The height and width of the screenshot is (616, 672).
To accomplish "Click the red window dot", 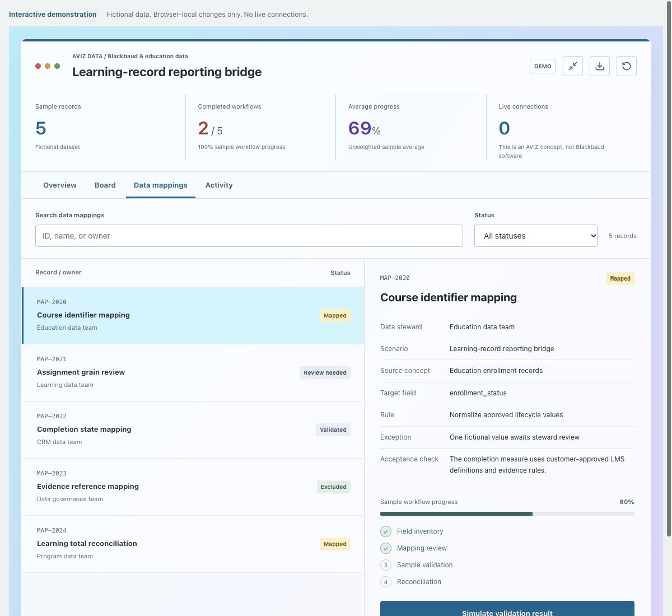I will tap(38, 66).
